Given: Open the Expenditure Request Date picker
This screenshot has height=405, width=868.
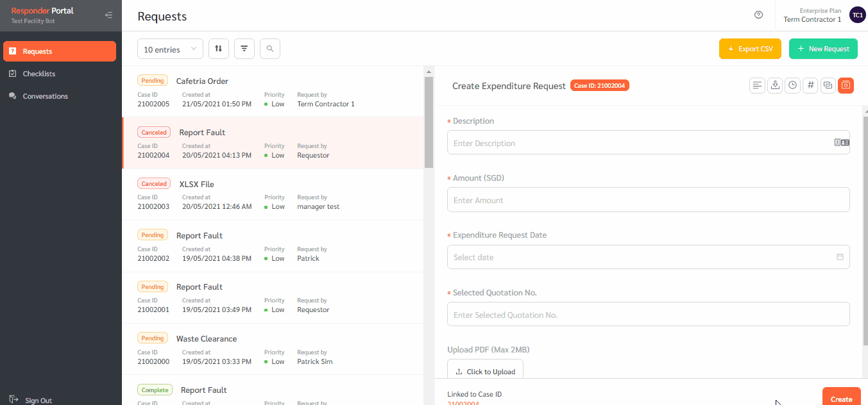Looking at the screenshot, I should 648,257.
